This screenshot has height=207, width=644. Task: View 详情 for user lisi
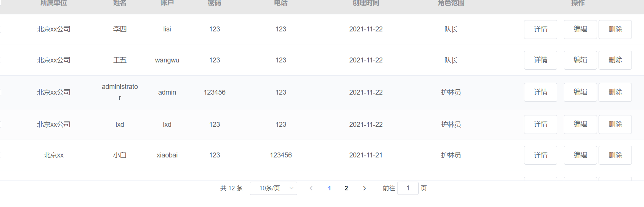point(541,30)
